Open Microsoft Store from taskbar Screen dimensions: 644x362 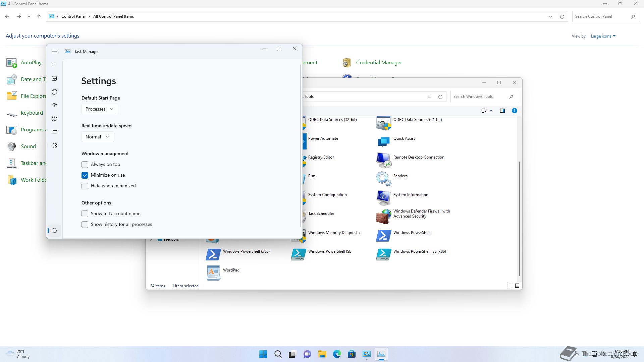click(x=352, y=354)
